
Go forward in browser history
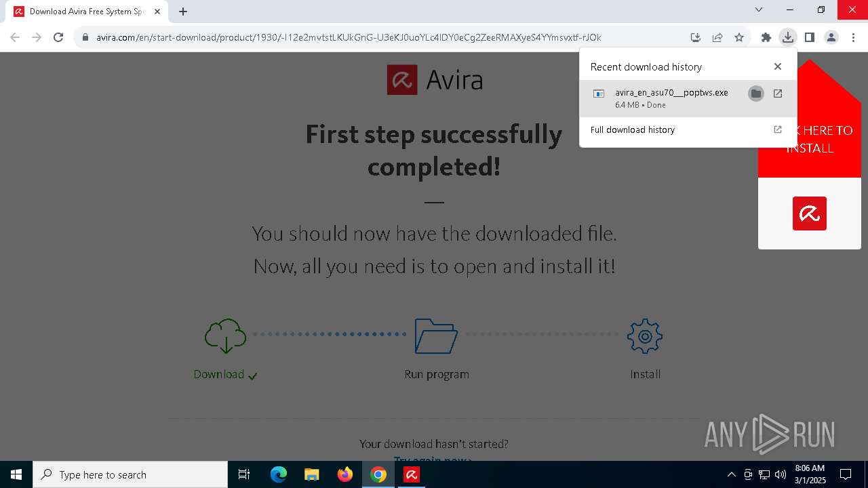(37, 37)
